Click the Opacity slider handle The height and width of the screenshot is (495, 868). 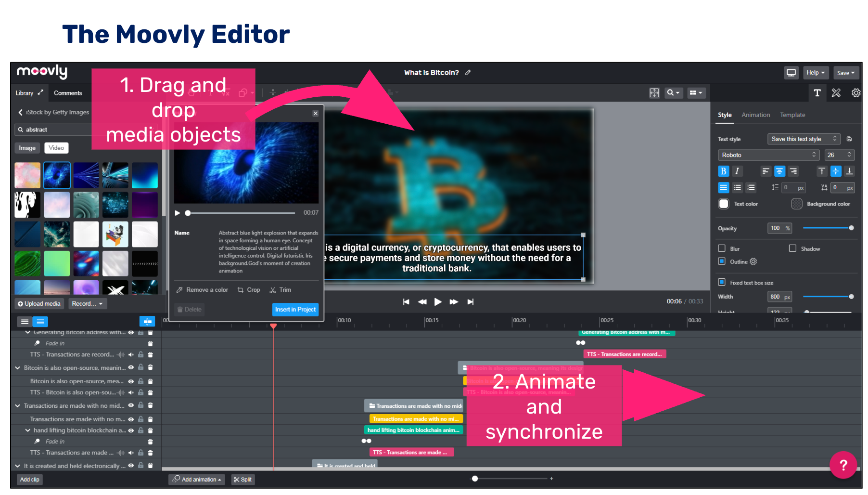pos(851,228)
